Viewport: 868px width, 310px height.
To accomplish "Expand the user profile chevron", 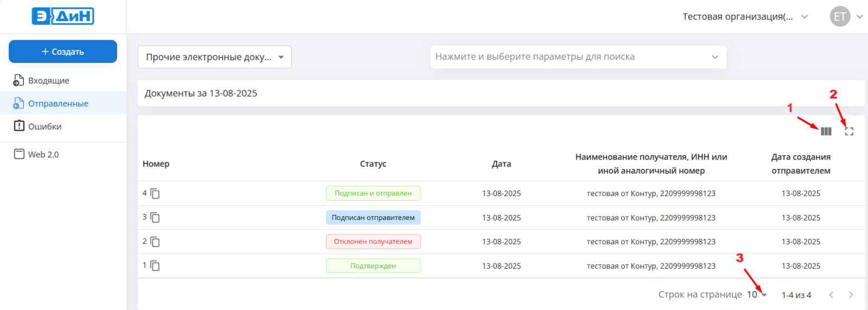I will click(859, 17).
